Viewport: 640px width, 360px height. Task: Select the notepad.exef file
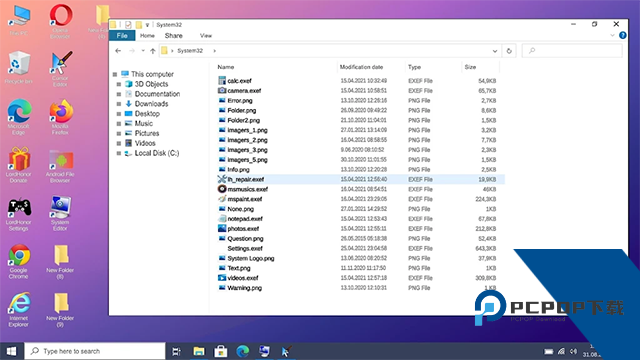[x=245, y=219]
